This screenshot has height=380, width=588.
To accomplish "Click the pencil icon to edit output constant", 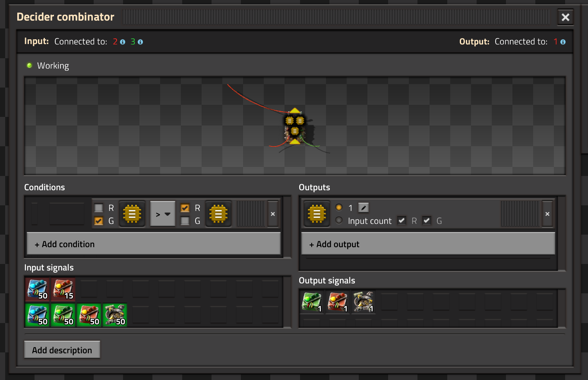I will (364, 208).
